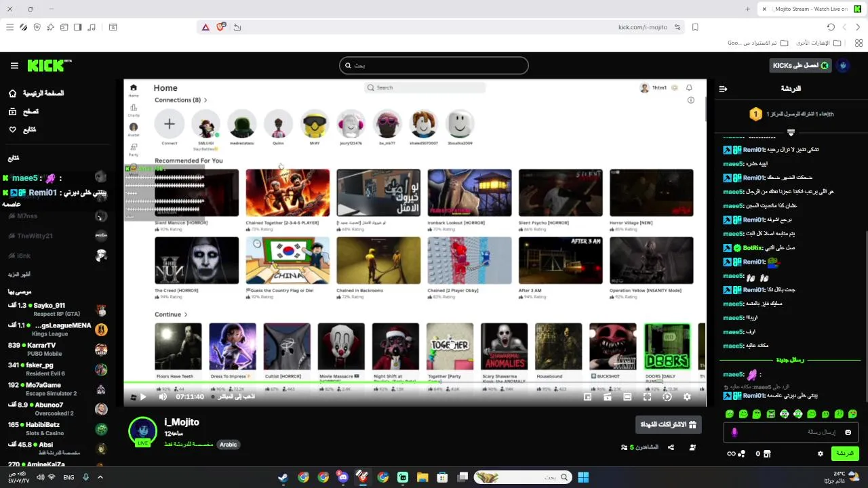868x488 pixels.
Task: Open Discord from the taskbar
Action: [342, 477]
